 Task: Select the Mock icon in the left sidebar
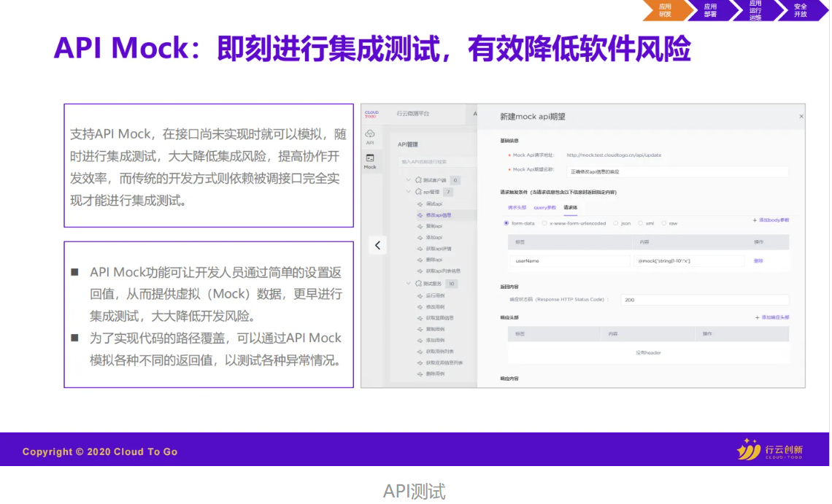pyautogui.click(x=370, y=159)
